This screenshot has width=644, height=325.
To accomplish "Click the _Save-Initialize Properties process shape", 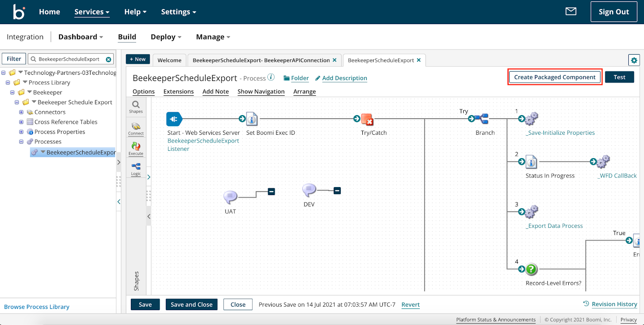I will (531, 119).
